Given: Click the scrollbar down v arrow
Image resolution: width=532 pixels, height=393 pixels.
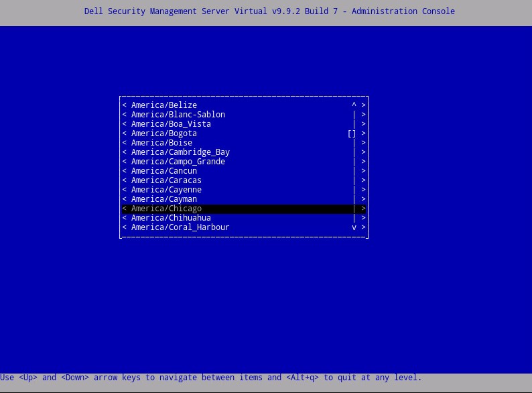Looking at the screenshot, I should [354, 227].
